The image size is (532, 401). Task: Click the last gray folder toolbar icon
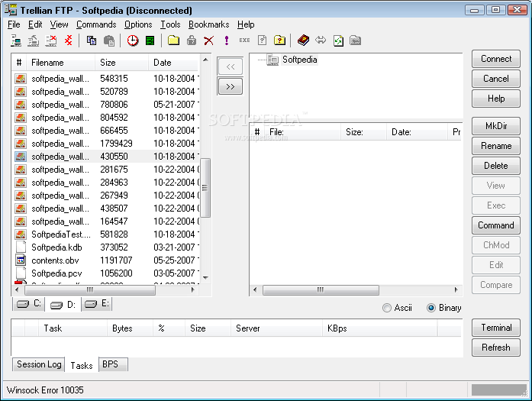click(x=355, y=40)
